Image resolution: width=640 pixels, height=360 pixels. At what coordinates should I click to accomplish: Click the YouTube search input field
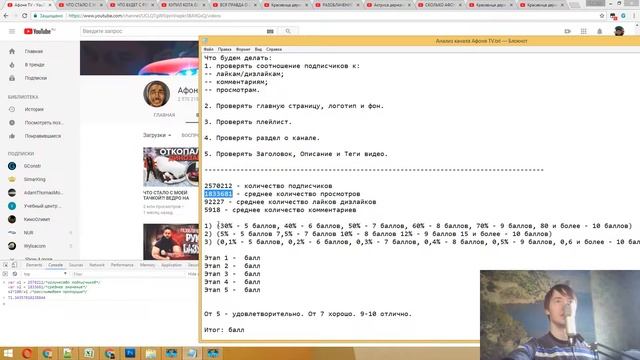pyautogui.click(x=173, y=31)
